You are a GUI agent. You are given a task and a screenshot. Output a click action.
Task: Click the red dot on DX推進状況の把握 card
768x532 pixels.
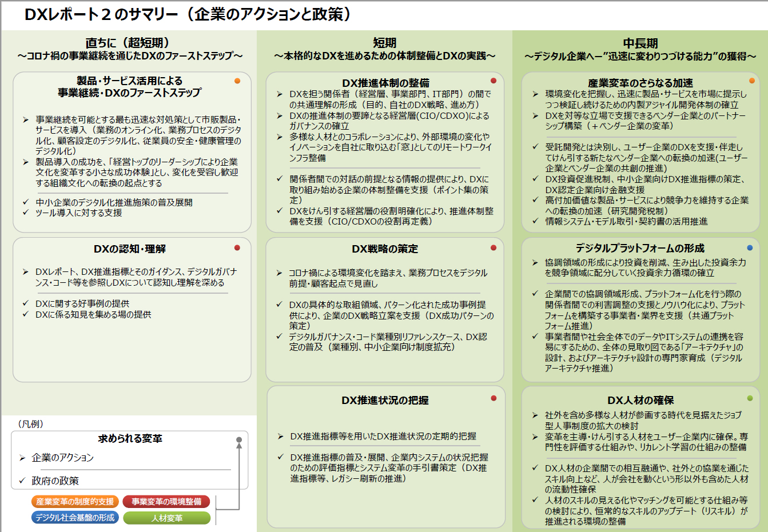pyautogui.click(x=494, y=398)
